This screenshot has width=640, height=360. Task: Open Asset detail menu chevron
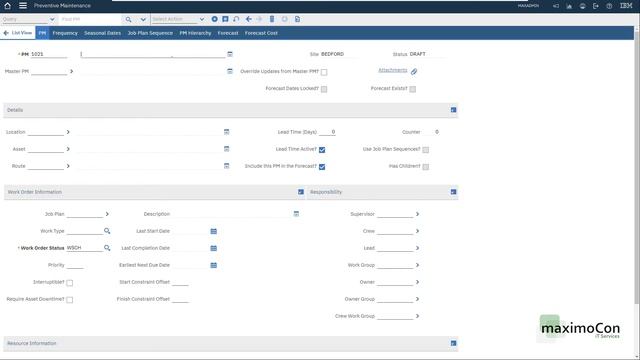pyautogui.click(x=68, y=149)
